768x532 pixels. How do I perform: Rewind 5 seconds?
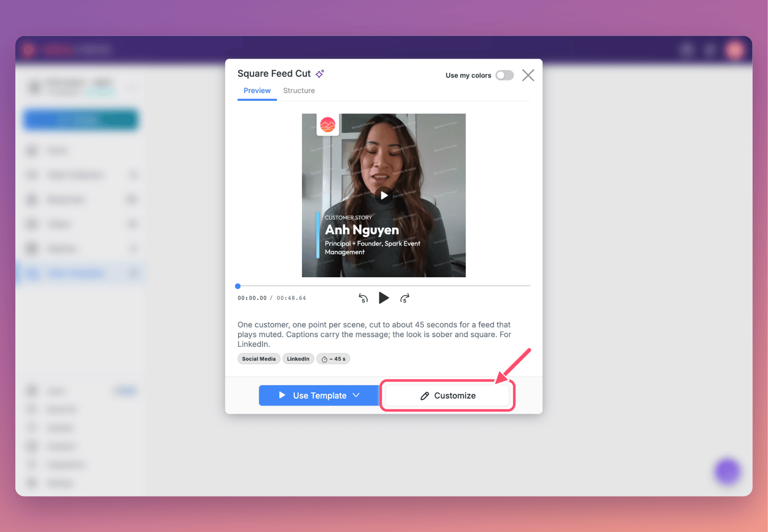coord(363,298)
